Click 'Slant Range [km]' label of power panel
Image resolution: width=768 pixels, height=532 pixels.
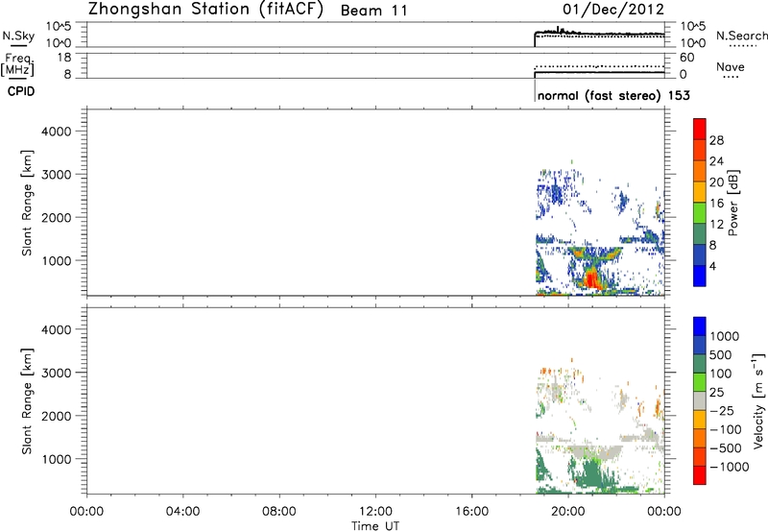(27, 203)
